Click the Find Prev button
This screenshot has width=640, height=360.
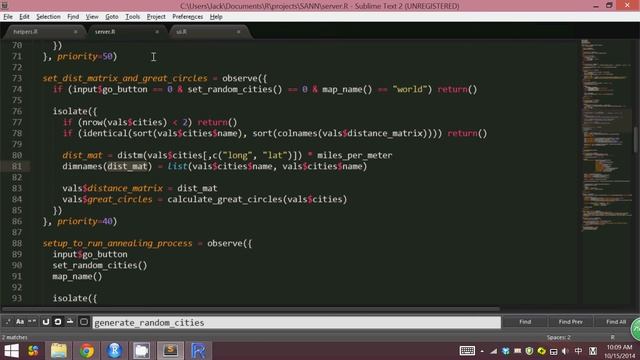571,322
